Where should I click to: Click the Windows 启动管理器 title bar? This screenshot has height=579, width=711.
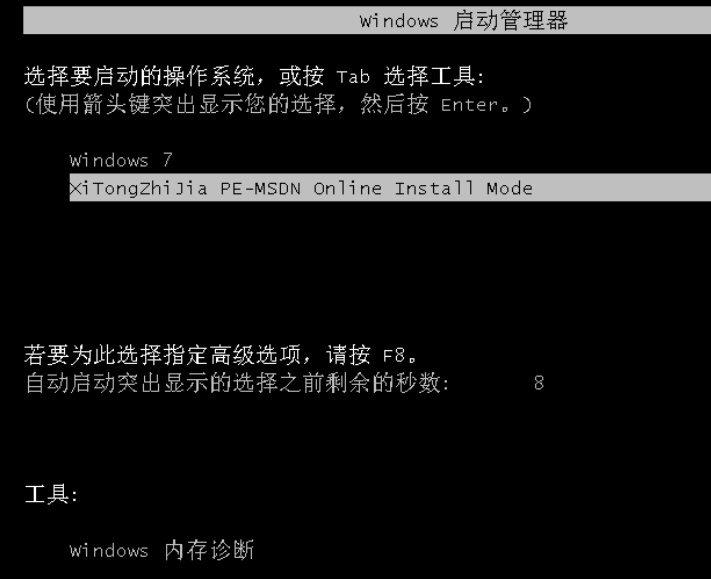click(x=367, y=20)
